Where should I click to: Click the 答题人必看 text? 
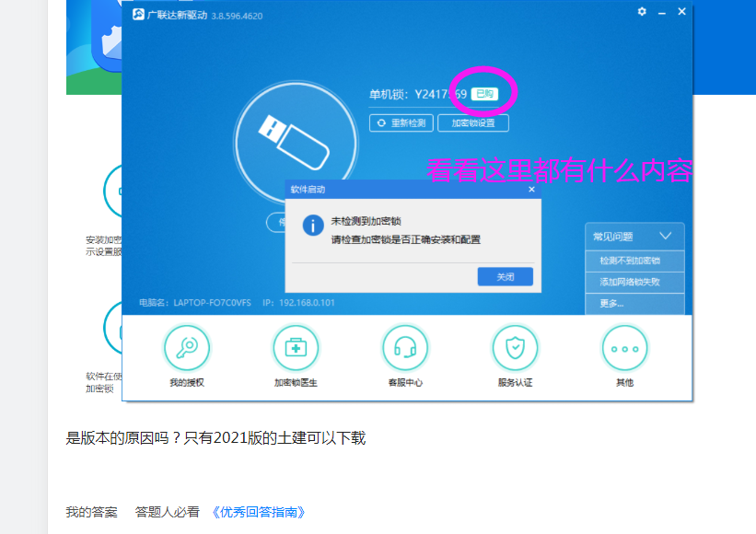pos(168,512)
